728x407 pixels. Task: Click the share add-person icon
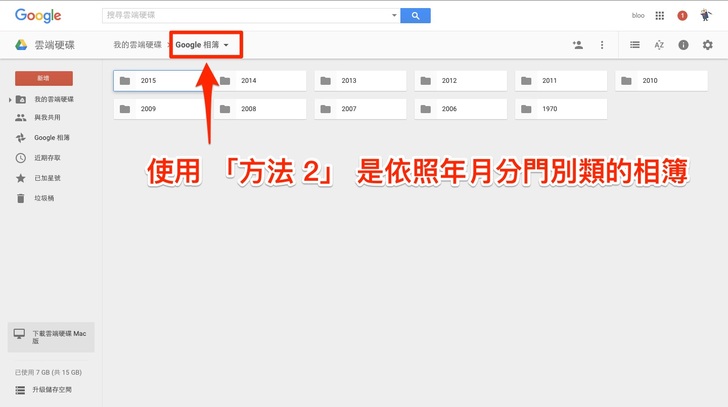(x=578, y=45)
